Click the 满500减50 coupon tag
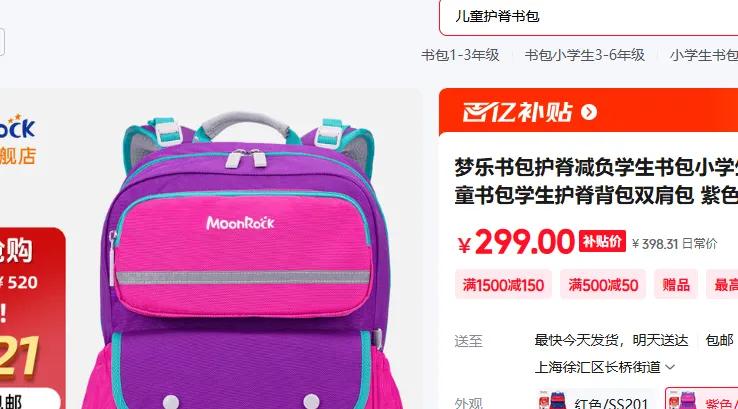 (x=603, y=284)
